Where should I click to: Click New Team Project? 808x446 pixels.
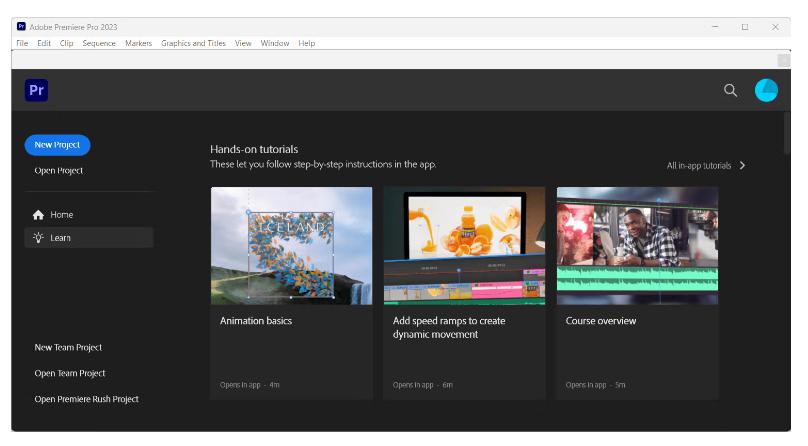click(68, 348)
